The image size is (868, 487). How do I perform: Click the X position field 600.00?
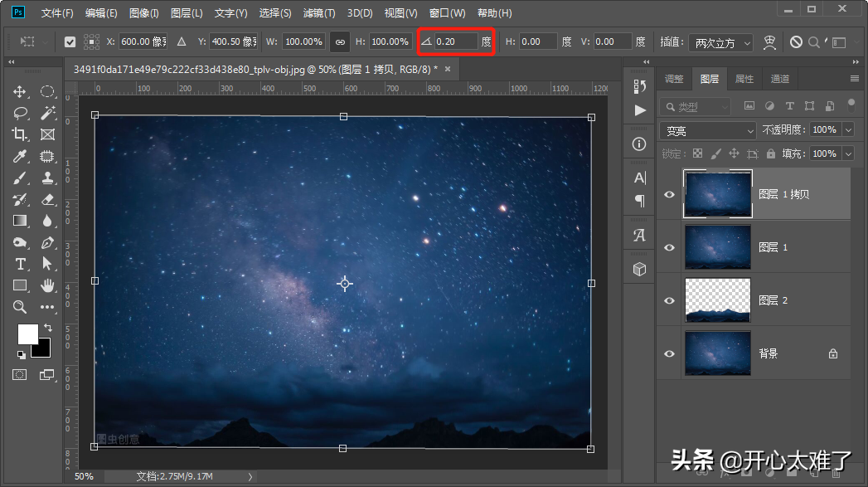coord(143,41)
